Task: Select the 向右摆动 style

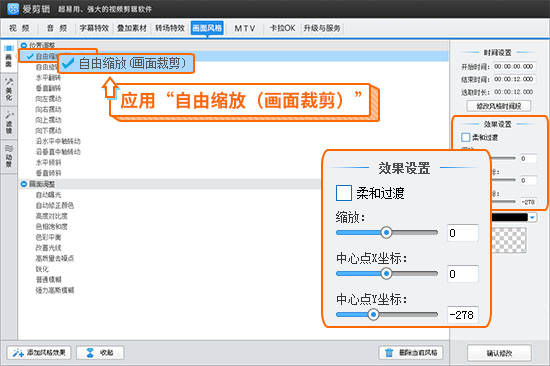Action: pos(48,109)
